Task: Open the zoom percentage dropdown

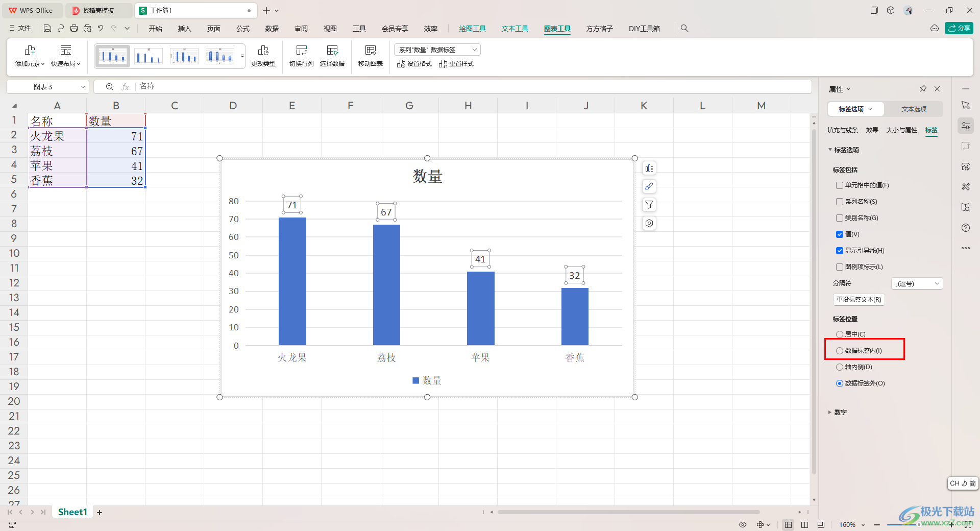Action: (x=863, y=525)
